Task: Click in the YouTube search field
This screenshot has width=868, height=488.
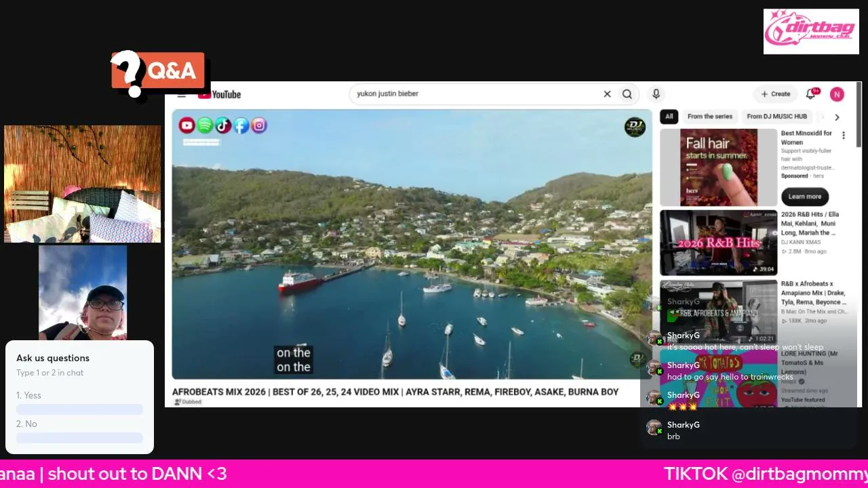Action: click(475, 94)
